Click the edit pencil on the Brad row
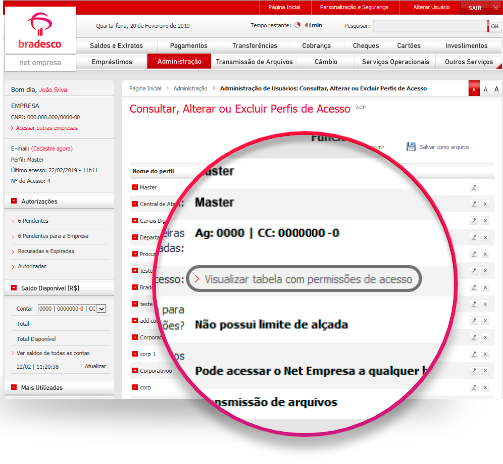The width and height of the screenshot is (503, 464). (474, 287)
